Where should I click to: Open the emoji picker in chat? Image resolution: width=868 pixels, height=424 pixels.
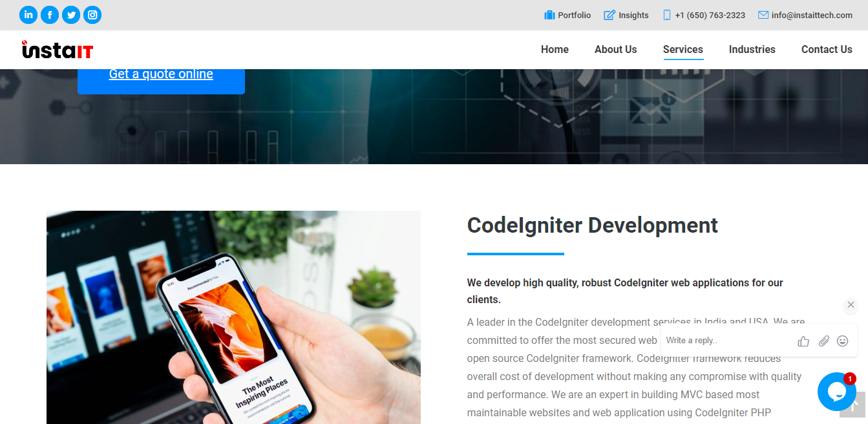(x=842, y=341)
